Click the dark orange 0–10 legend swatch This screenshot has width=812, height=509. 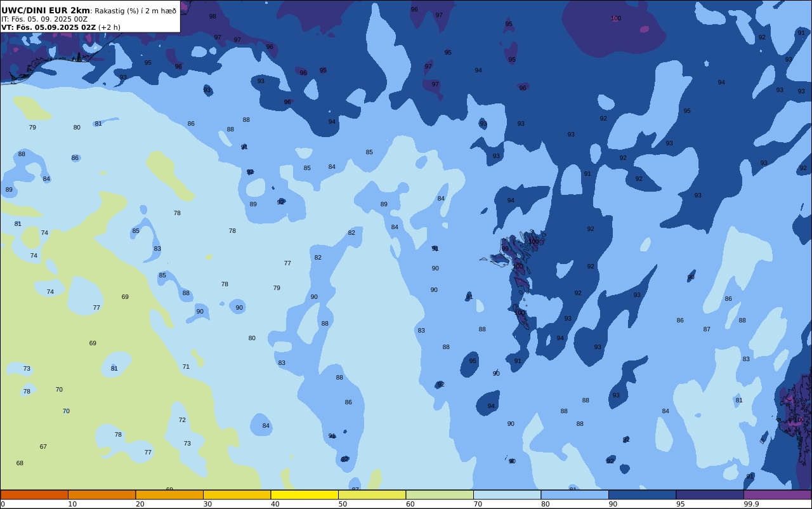point(34,494)
